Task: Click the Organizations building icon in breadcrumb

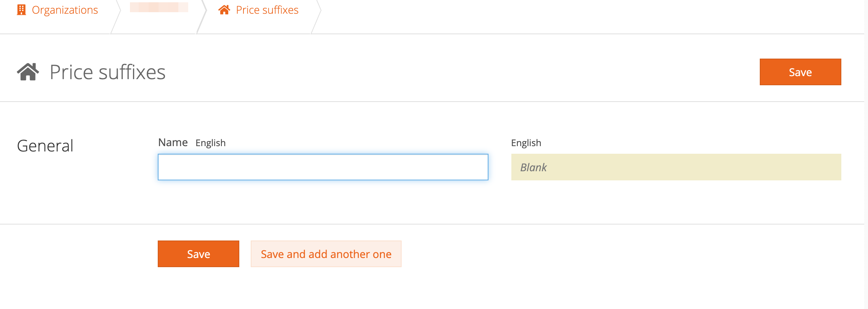Action: (x=21, y=10)
